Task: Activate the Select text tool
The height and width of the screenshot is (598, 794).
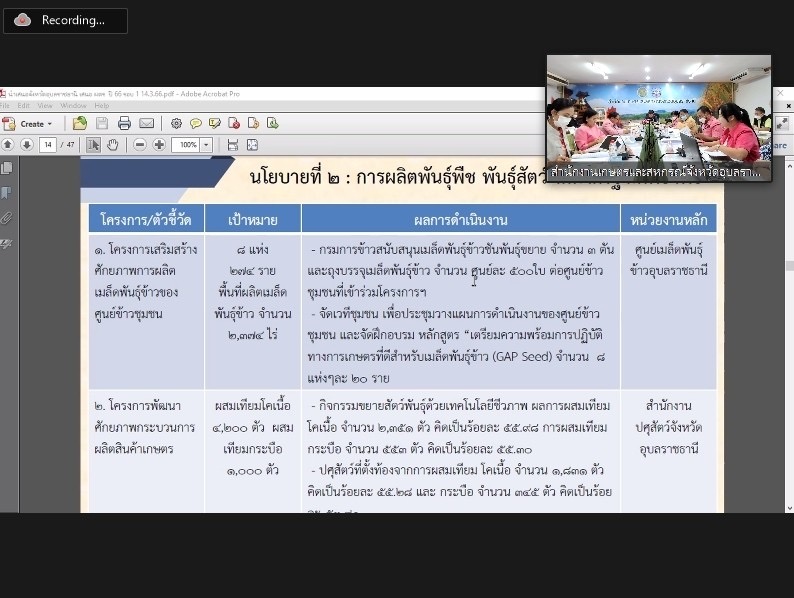Action: [93, 145]
